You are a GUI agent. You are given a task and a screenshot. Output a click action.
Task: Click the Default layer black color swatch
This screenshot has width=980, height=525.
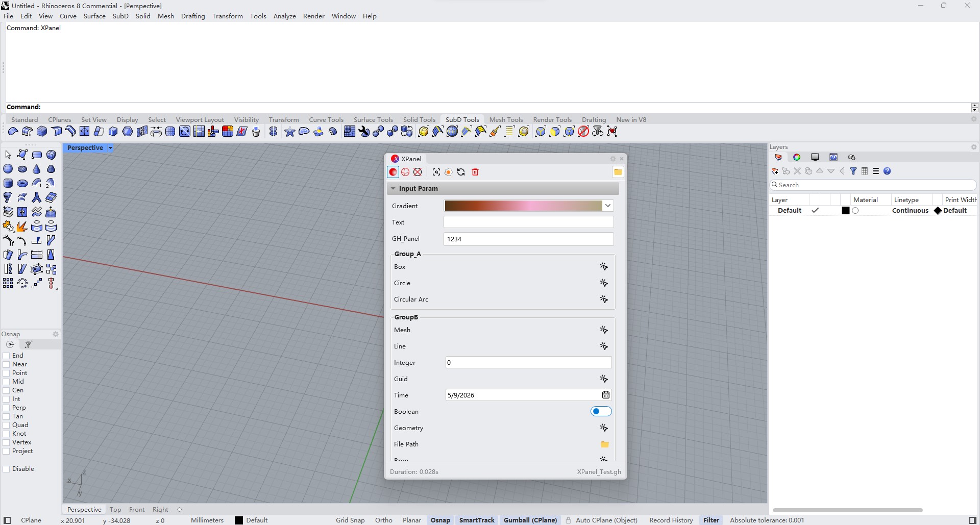point(845,211)
